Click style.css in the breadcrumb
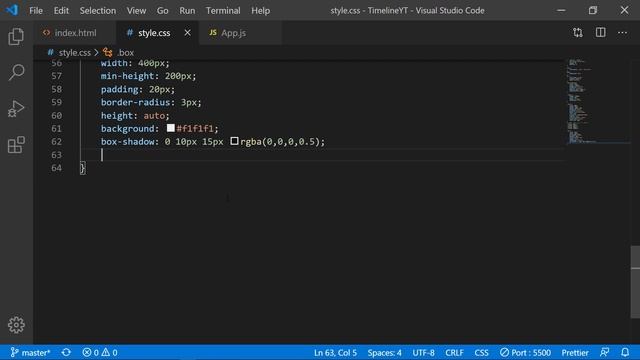 point(75,53)
